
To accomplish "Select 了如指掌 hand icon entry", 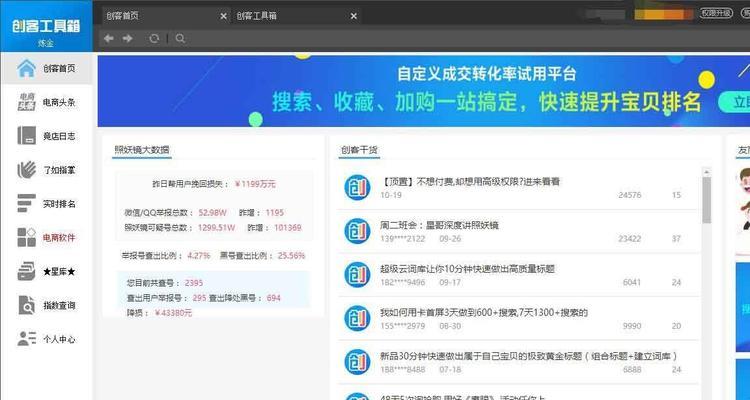I will 46,170.
